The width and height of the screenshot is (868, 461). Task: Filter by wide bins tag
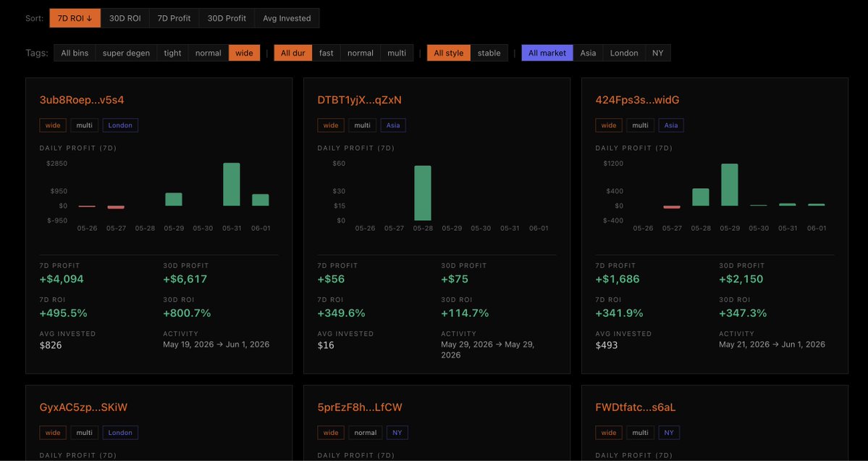[x=244, y=53]
